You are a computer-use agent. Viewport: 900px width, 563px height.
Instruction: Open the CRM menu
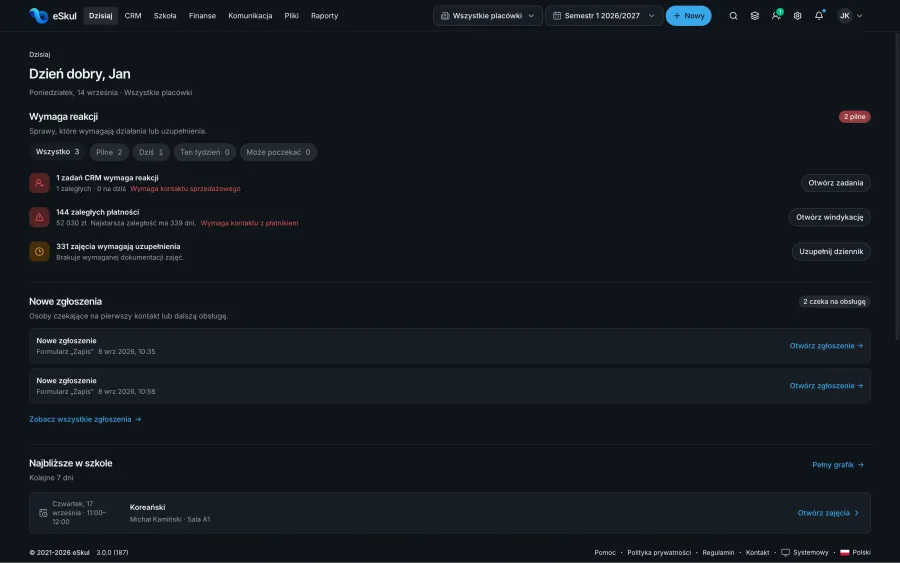[133, 16]
